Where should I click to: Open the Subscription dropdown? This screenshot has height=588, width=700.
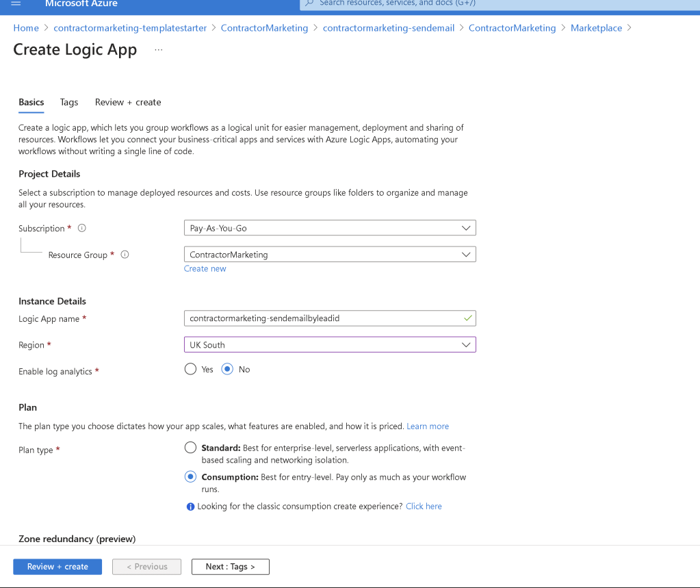[330, 228]
